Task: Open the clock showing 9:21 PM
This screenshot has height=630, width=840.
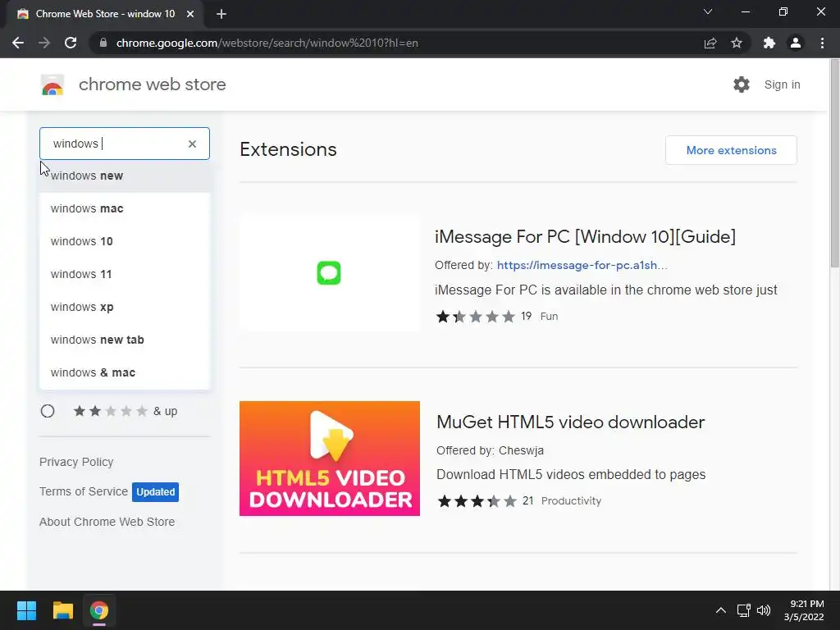Action: 804,610
